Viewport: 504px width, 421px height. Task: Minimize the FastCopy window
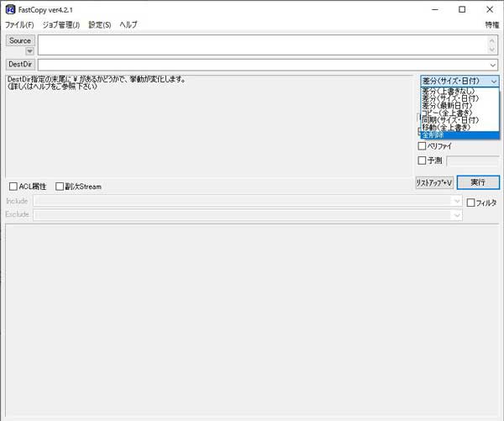tap(435, 9)
